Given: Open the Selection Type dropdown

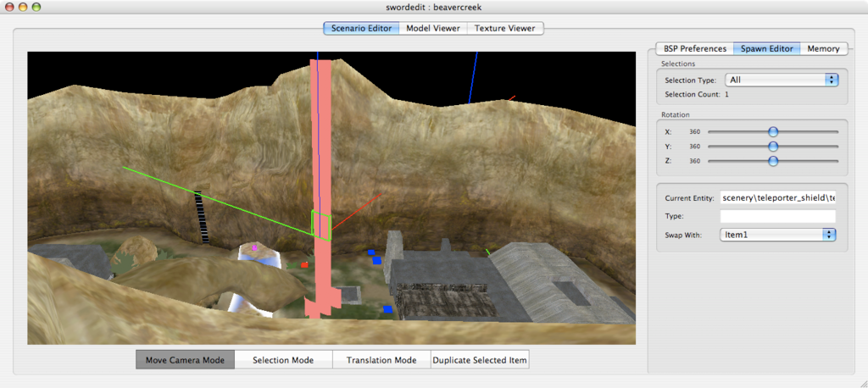Looking at the screenshot, I should (x=782, y=80).
